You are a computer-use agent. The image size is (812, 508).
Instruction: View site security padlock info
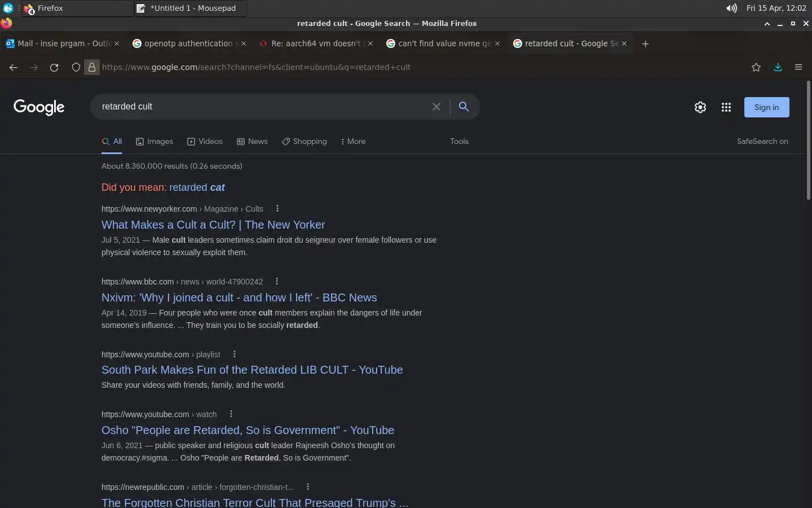[x=92, y=67]
